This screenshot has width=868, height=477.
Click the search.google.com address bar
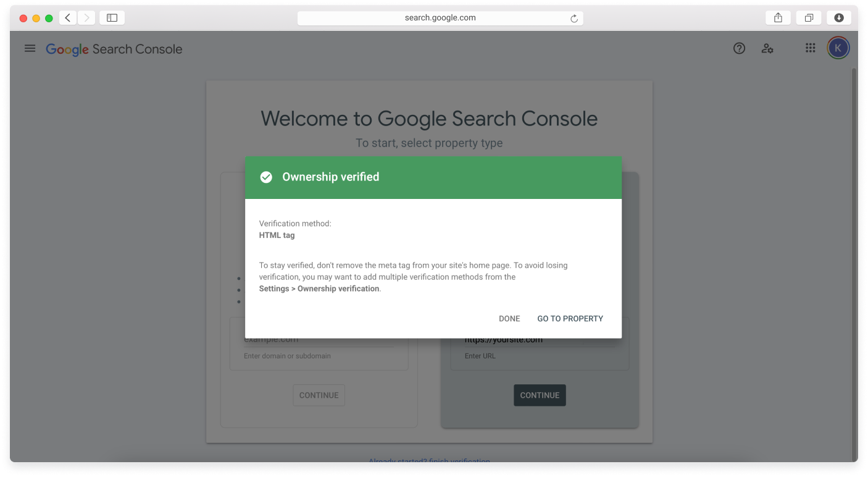[x=440, y=18]
